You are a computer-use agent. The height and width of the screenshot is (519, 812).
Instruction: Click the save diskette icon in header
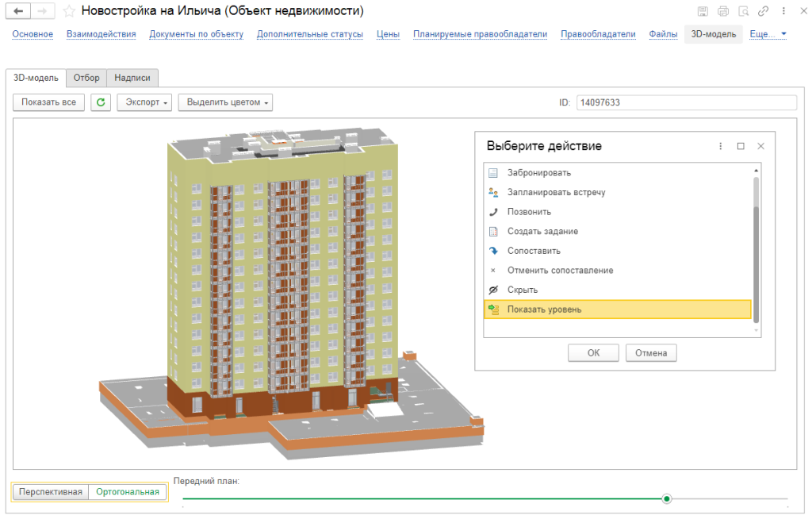coord(703,11)
